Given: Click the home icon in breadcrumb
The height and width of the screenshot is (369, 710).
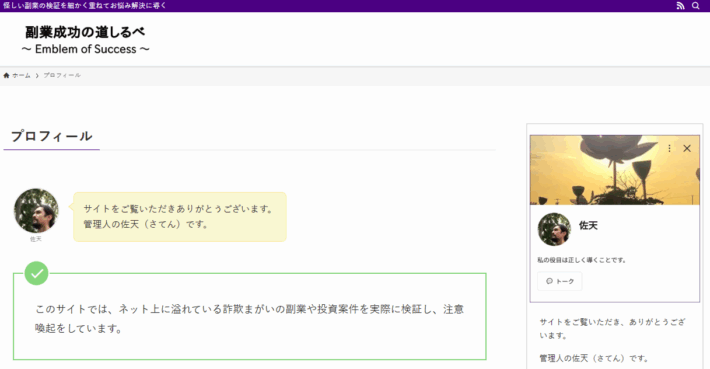Looking at the screenshot, I should click(x=6, y=76).
